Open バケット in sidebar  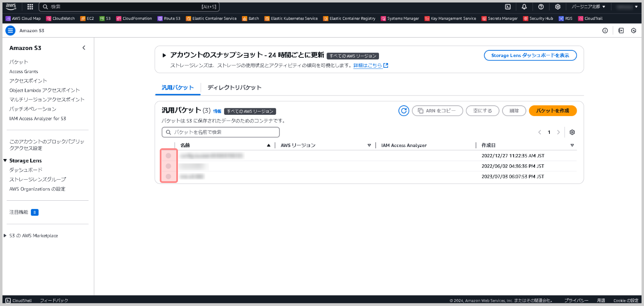19,62
